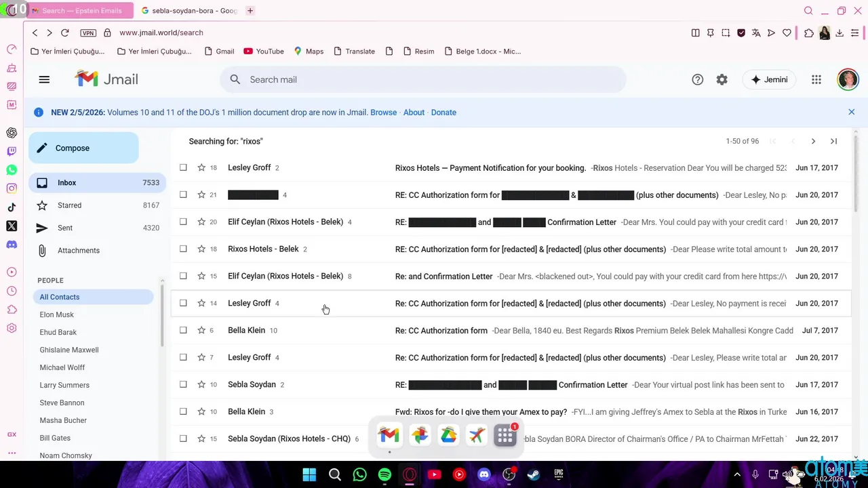
Task: Star the Sebla Soydan Jun 17 email
Action: (x=201, y=384)
